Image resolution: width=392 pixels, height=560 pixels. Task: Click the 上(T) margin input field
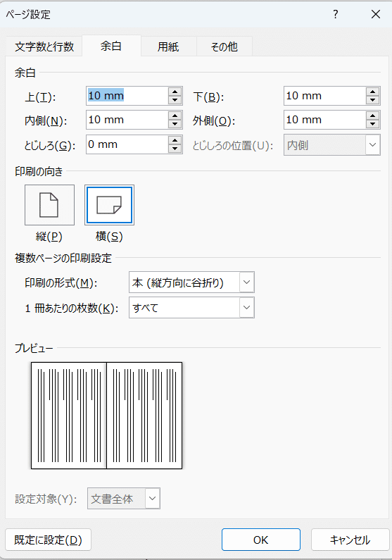pos(127,96)
